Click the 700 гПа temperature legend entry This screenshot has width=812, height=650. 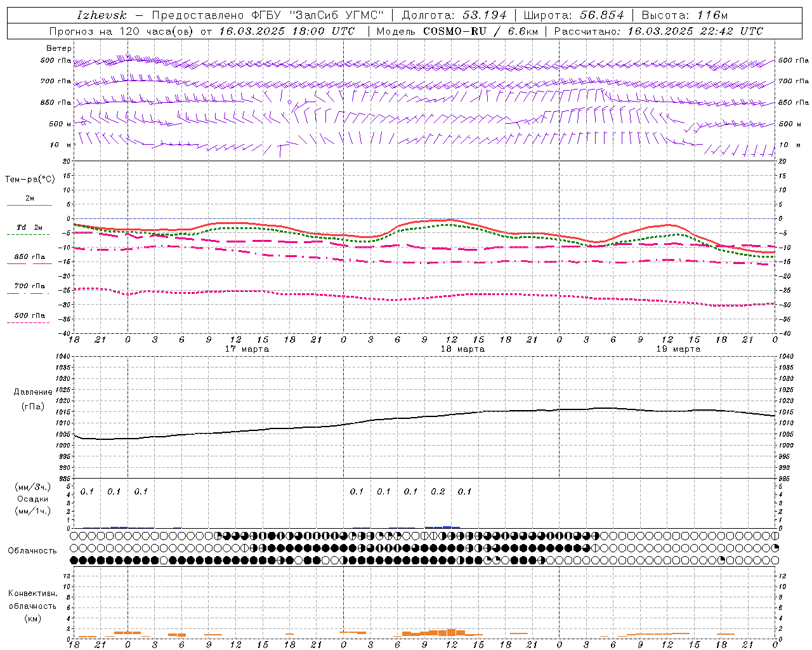coord(29,286)
